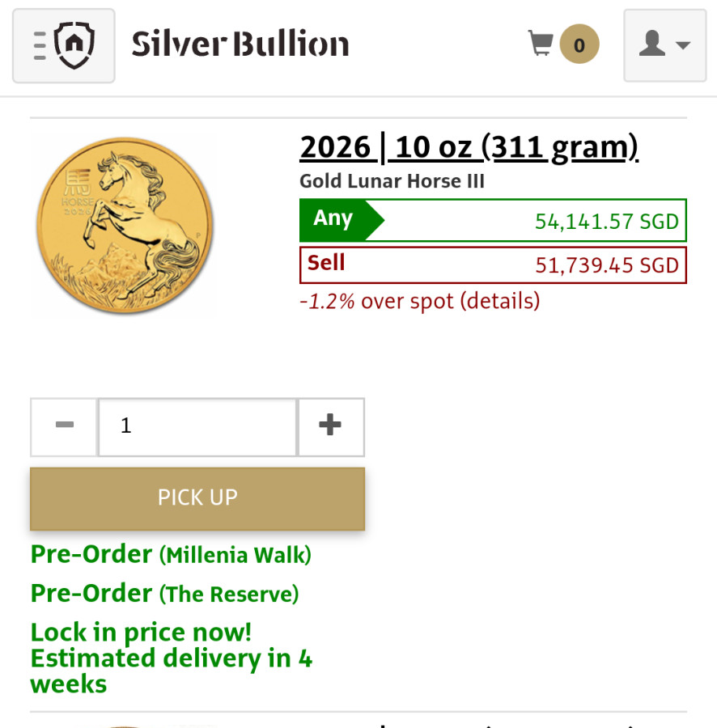Open the shopping cart icon
Viewport: 717px width, 728px height.
point(540,44)
